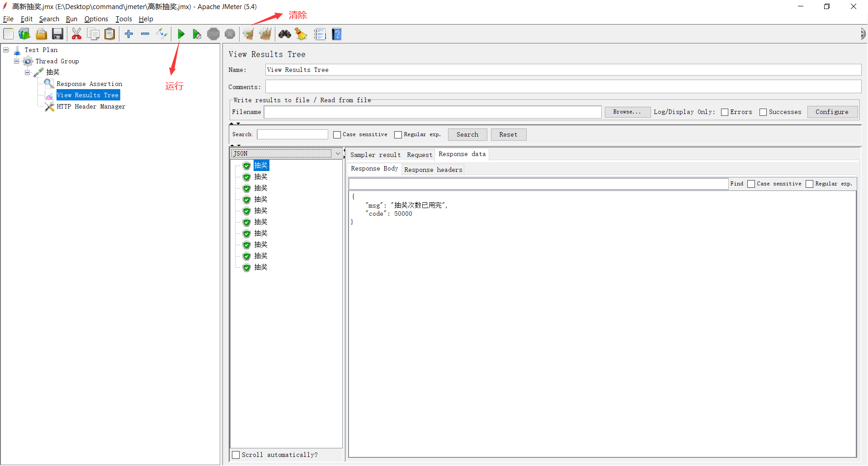
Task: Select the HTTP Header Manager tools icon
Action: pos(49,106)
